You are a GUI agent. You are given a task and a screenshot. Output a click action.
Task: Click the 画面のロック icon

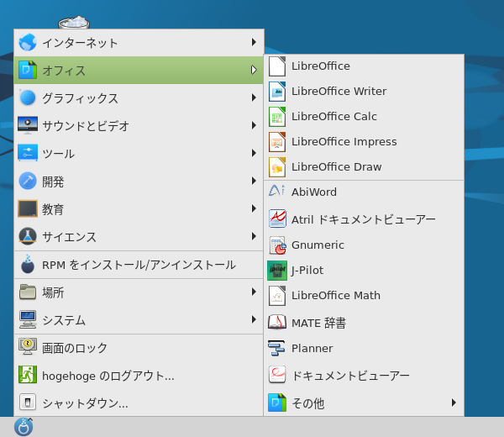coord(28,346)
